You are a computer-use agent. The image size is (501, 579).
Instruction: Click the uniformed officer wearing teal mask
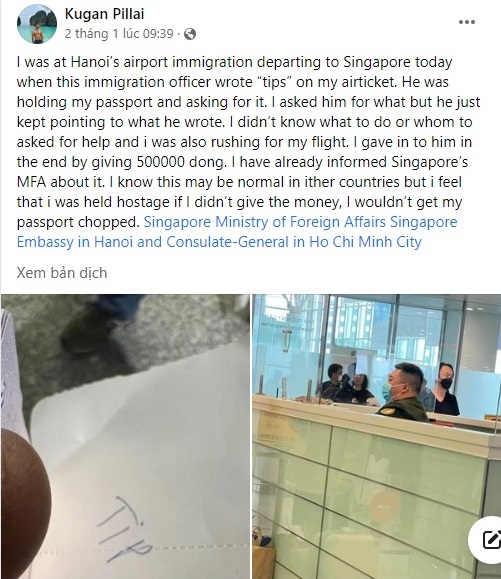click(x=402, y=392)
